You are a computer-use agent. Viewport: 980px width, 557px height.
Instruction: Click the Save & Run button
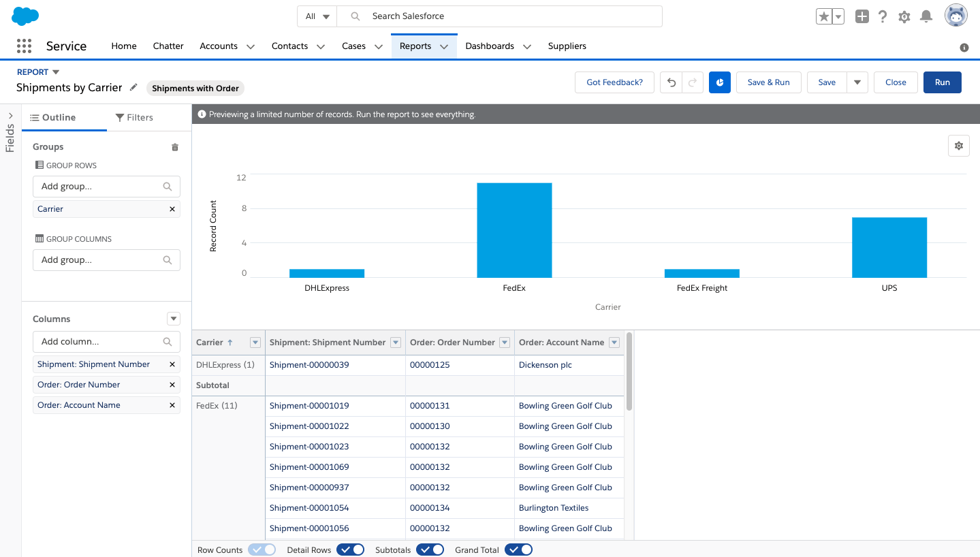click(768, 82)
